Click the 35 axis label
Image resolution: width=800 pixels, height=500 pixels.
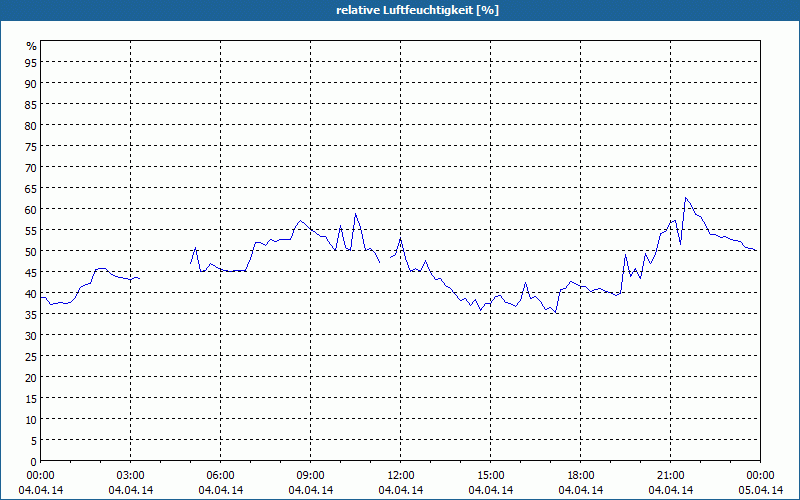(x=31, y=315)
